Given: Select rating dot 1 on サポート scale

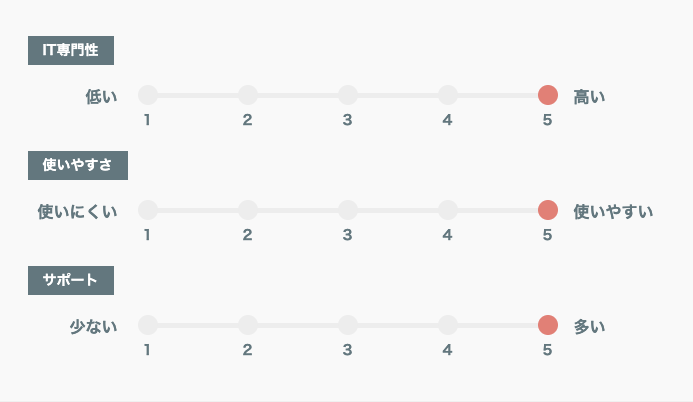Looking at the screenshot, I should point(148,325).
